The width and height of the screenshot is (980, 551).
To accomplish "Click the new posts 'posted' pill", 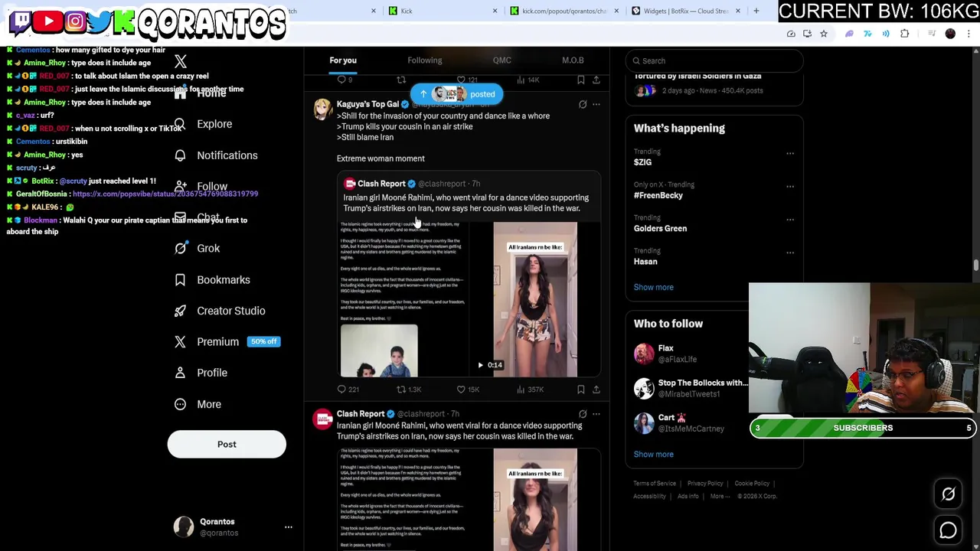I will coord(457,94).
